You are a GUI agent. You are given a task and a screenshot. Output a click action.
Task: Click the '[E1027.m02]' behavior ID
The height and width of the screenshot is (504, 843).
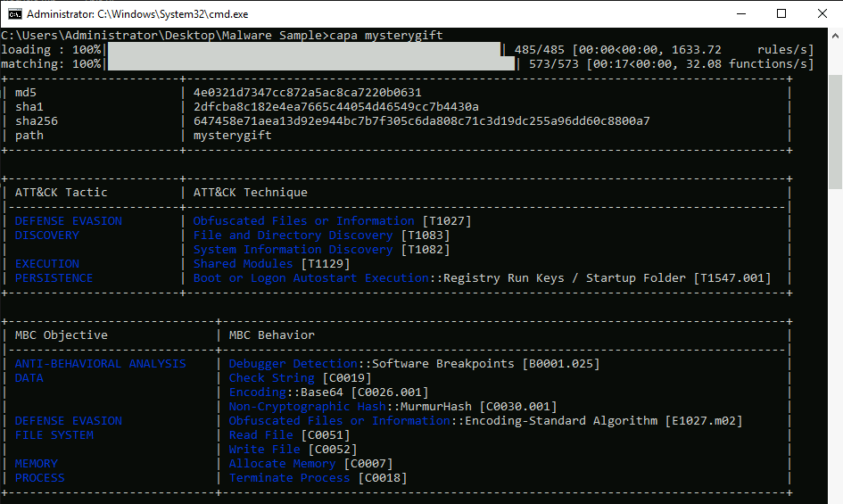704,421
